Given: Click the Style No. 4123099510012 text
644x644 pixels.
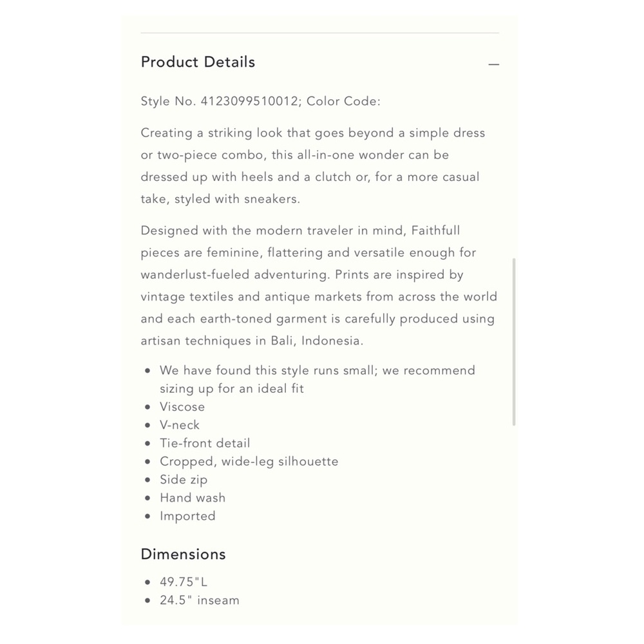Looking at the screenshot, I should (x=219, y=101).
